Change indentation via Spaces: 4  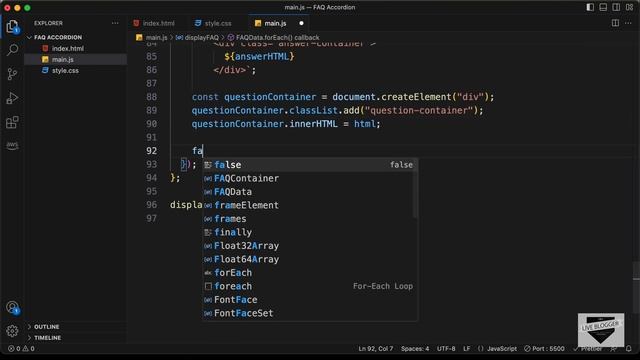coord(415,349)
